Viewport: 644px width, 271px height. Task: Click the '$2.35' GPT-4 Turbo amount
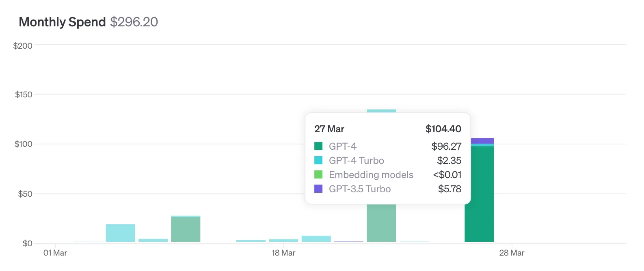tap(449, 160)
